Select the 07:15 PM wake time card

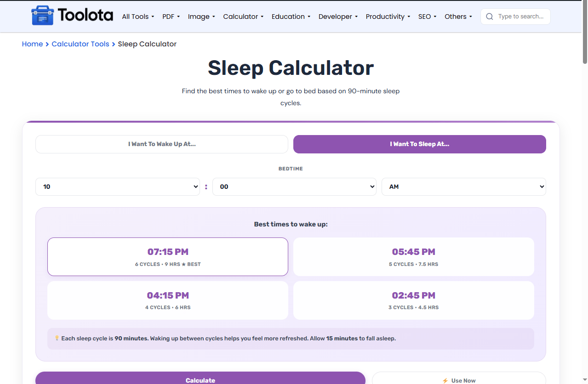pos(168,257)
